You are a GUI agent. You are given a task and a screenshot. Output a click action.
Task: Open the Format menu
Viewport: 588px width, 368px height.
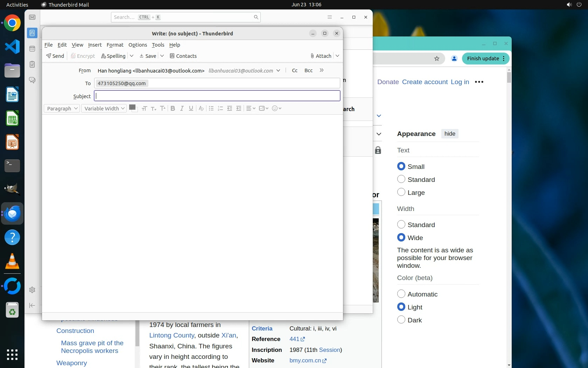[115, 45]
